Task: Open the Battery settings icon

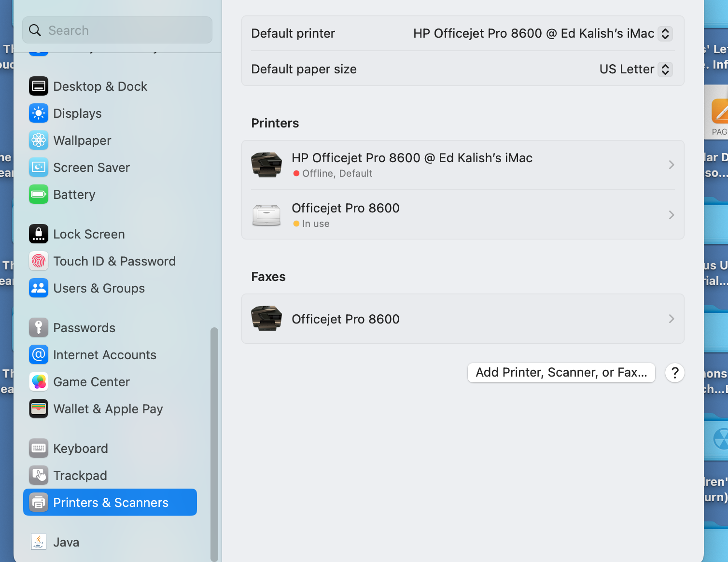Action: (x=39, y=195)
